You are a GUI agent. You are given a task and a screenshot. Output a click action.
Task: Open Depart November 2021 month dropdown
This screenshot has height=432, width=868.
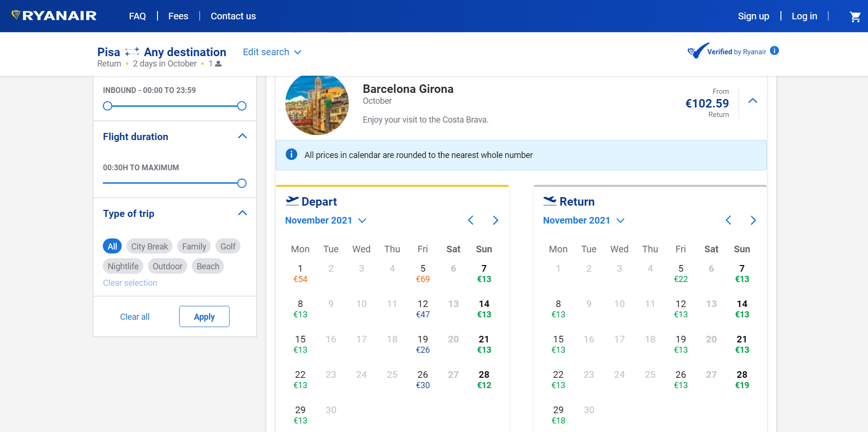point(326,220)
